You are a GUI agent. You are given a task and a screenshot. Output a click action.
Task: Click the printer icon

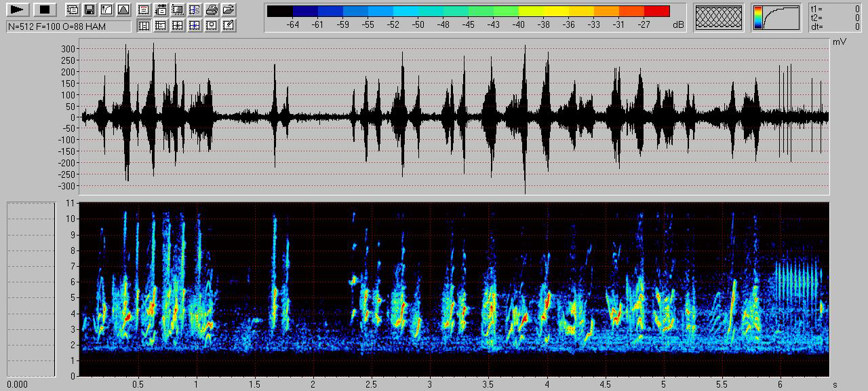212,10
